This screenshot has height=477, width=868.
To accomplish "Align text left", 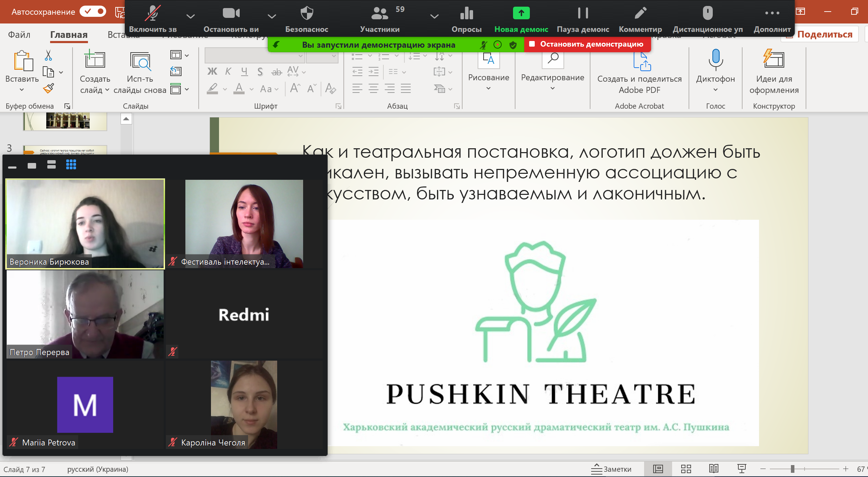I will pos(357,88).
